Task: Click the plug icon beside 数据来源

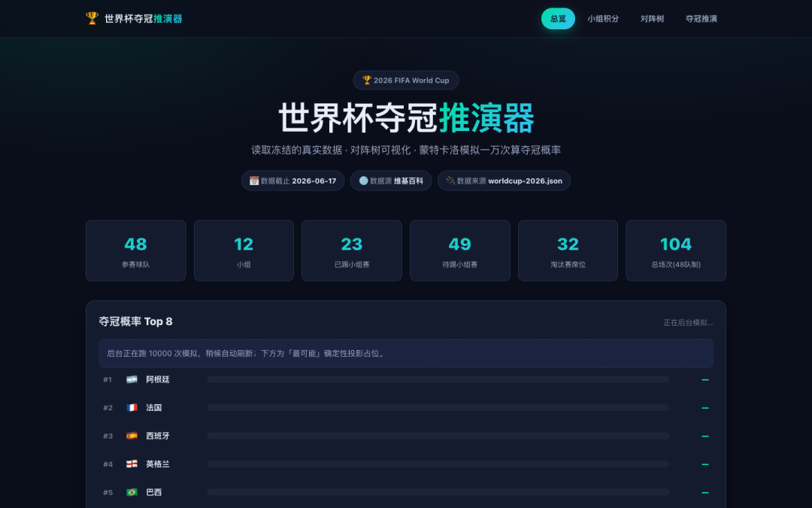Action: [x=450, y=181]
